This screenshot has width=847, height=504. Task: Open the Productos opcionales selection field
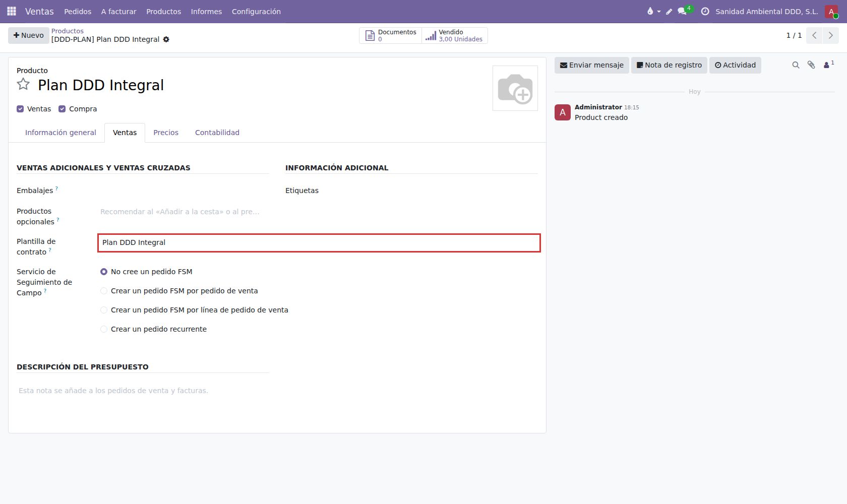coord(184,212)
